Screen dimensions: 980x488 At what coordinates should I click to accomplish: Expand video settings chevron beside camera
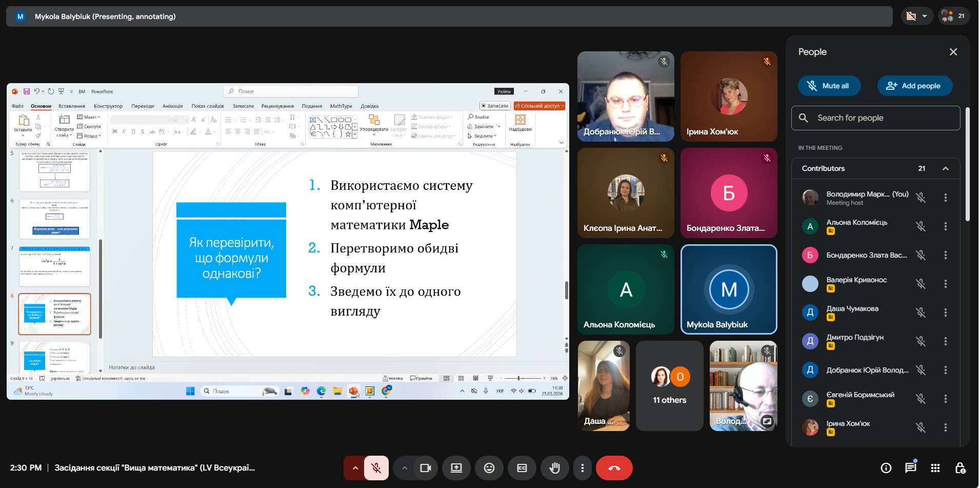404,468
